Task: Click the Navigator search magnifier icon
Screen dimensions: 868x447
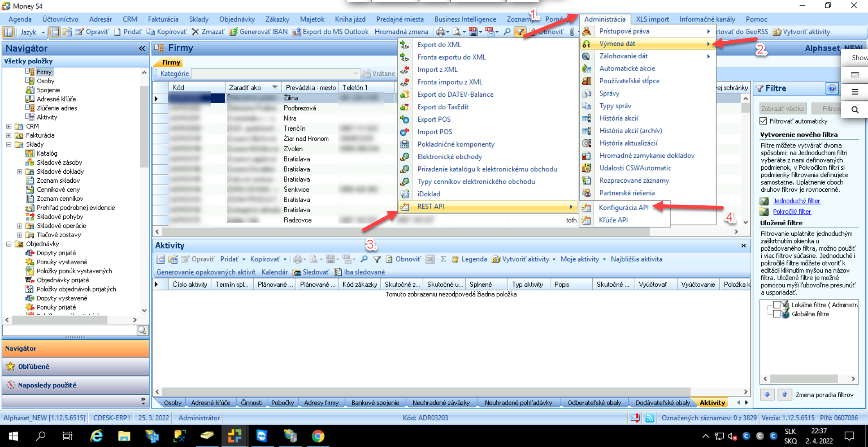Action: coord(142,330)
